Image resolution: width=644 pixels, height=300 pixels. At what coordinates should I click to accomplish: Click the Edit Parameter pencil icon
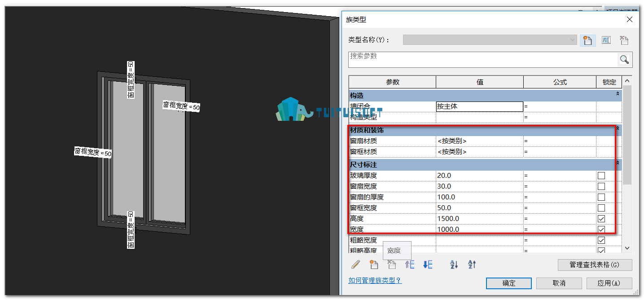355,265
